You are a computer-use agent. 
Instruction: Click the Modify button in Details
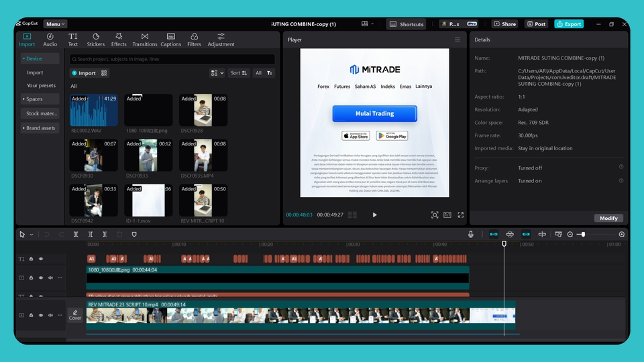point(608,218)
